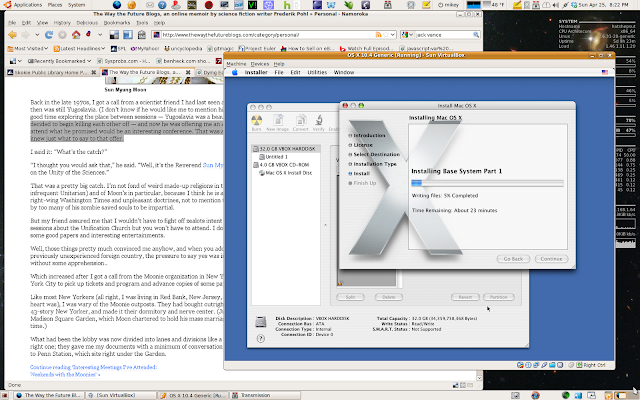Click Continue button in installer
640x400 pixels.
point(551,259)
